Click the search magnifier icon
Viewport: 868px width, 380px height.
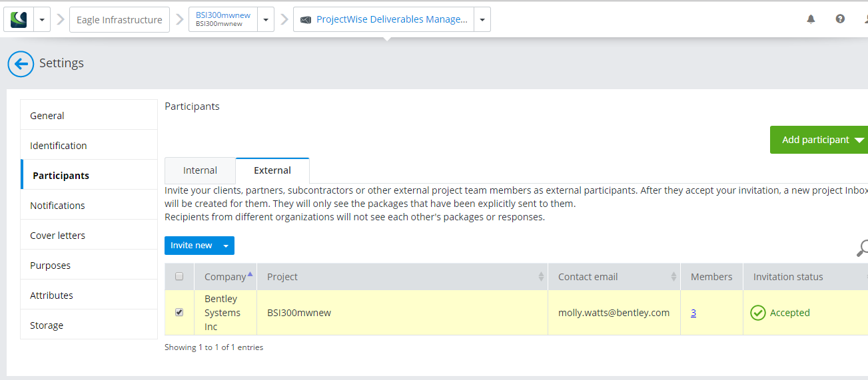862,248
